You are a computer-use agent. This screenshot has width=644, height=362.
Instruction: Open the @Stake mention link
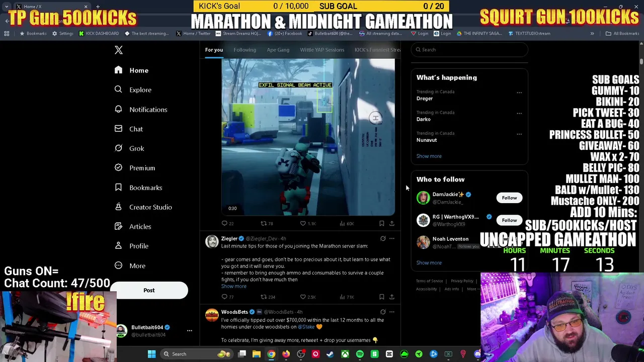[x=306, y=327]
